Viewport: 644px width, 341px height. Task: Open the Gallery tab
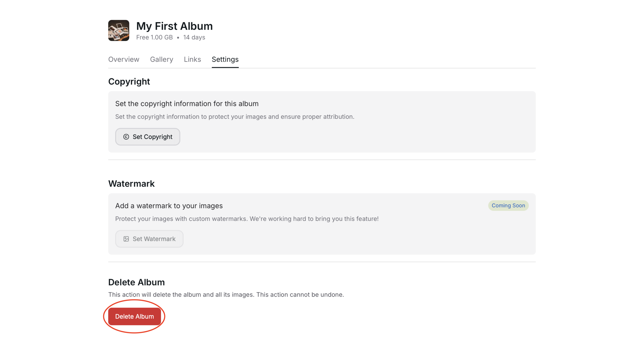[x=162, y=59]
